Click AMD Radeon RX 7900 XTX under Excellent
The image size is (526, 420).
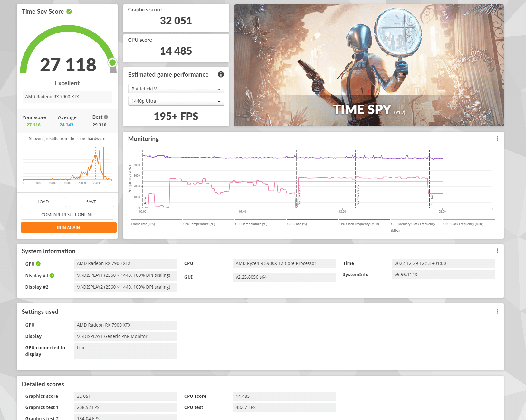pyautogui.click(x=67, y=97)
